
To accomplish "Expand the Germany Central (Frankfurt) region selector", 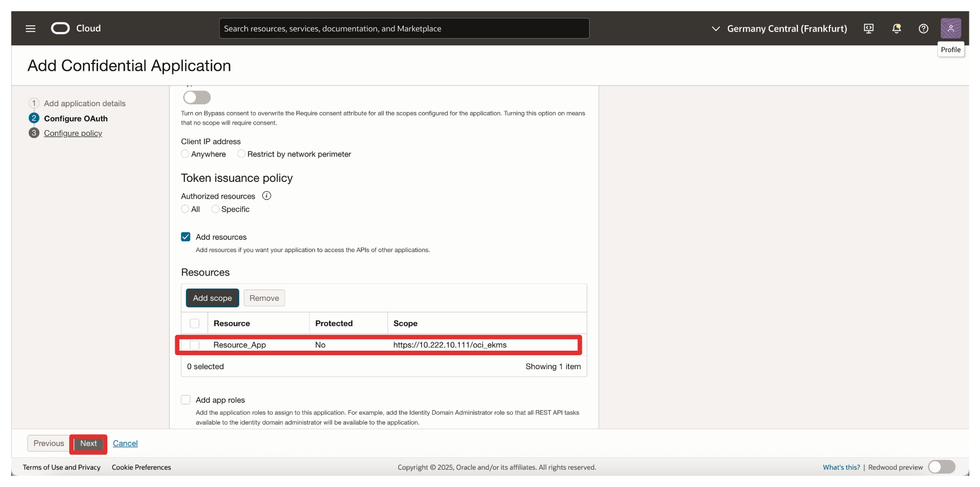I will (779, 29).
